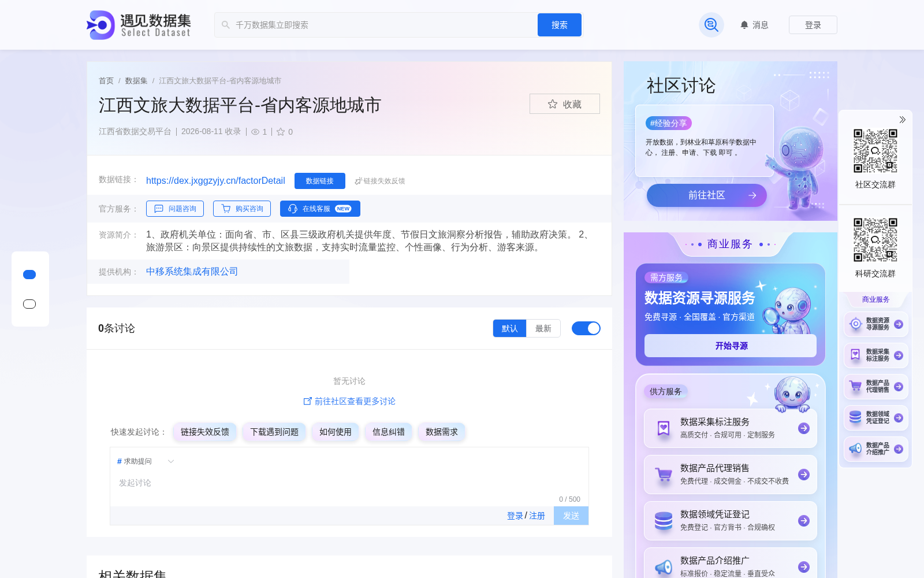The height and width of the screenshot is (578, 924).
Task: Open 在线客服 NEW chat
Action: [320, 209]
